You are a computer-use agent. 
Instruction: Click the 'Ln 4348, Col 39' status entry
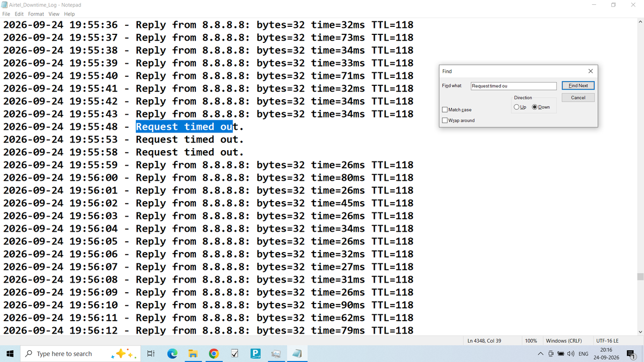pyautogui.click(x=484, y=341)
